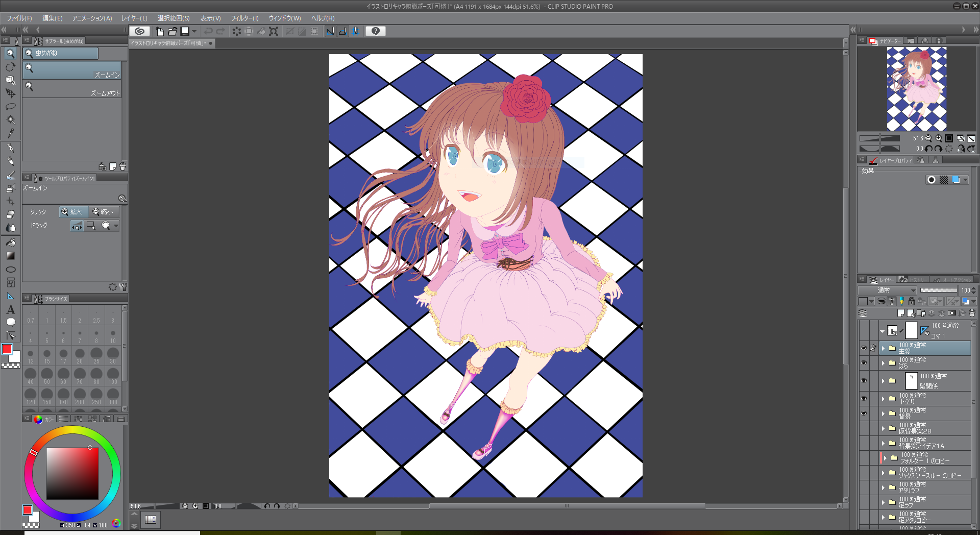Hide the 主線 layer folder

(x=864, y=348)
